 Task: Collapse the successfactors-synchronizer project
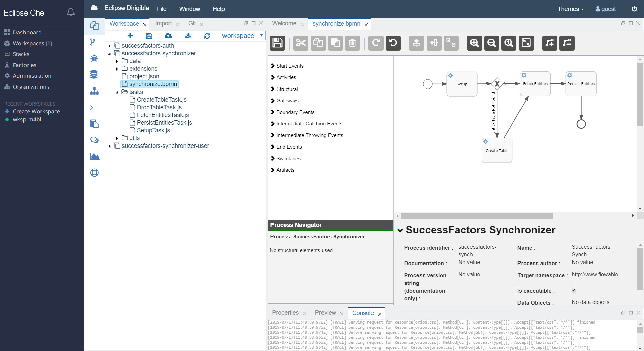pyautogui.click(x=110, y=53)
